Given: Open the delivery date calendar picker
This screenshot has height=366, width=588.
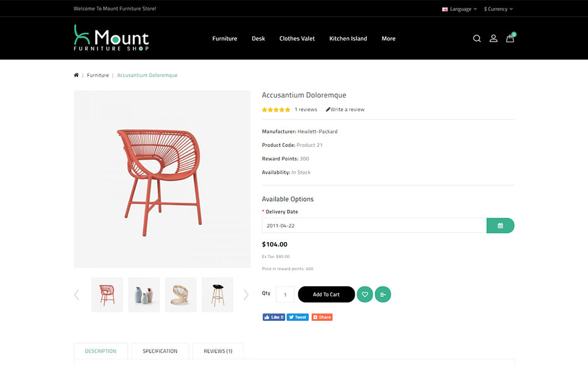Looking at the screenshot, I should tap(500, 226).
